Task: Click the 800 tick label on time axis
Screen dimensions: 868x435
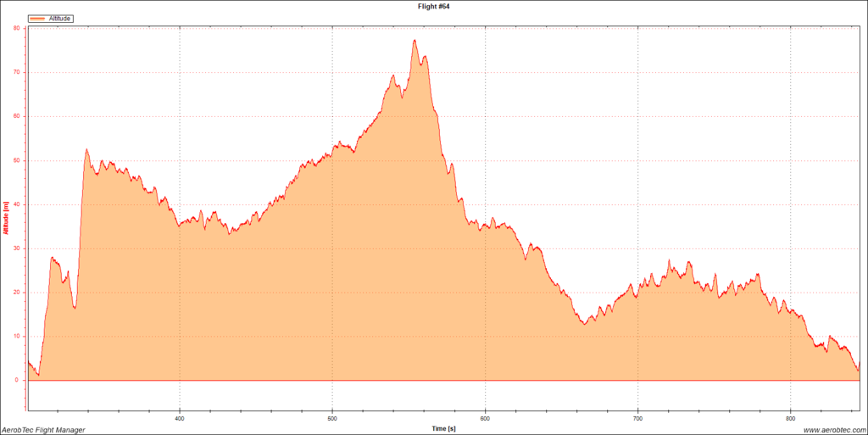Action: [x=790, y=418]
